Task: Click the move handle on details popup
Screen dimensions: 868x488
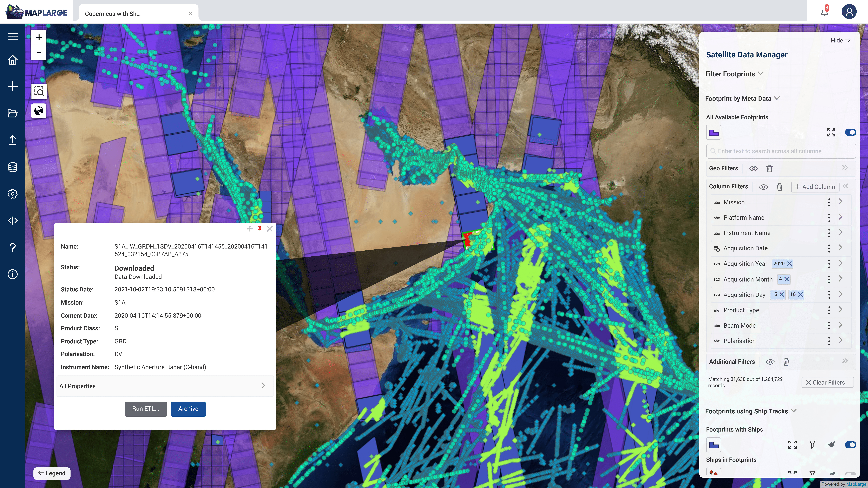Action: (x=250, y=229)
